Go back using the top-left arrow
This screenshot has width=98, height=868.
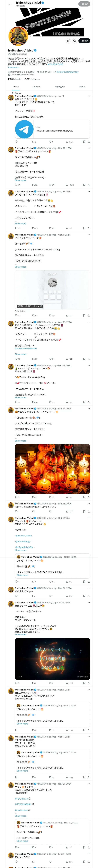[x=9, y=4]
